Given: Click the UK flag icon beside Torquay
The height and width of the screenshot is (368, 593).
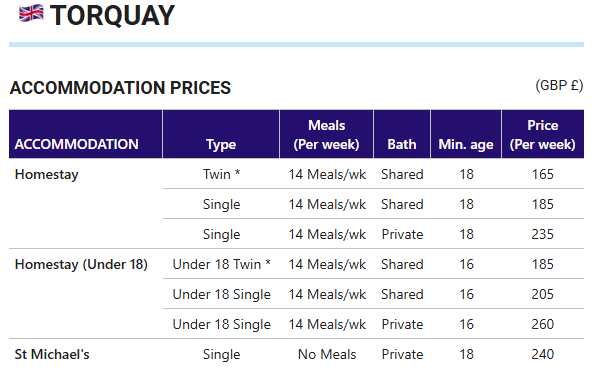Looking at the screenshot, I should pos(31,13).
